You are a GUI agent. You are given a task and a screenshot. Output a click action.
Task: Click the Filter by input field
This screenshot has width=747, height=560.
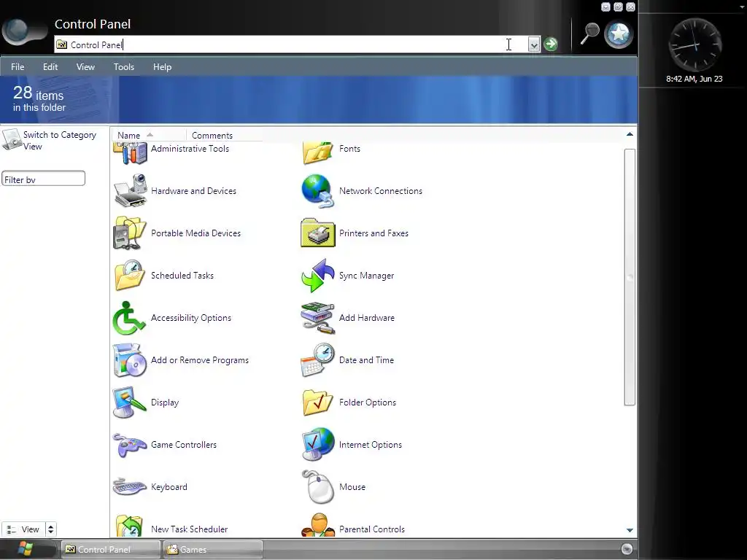tap(43, 179)
